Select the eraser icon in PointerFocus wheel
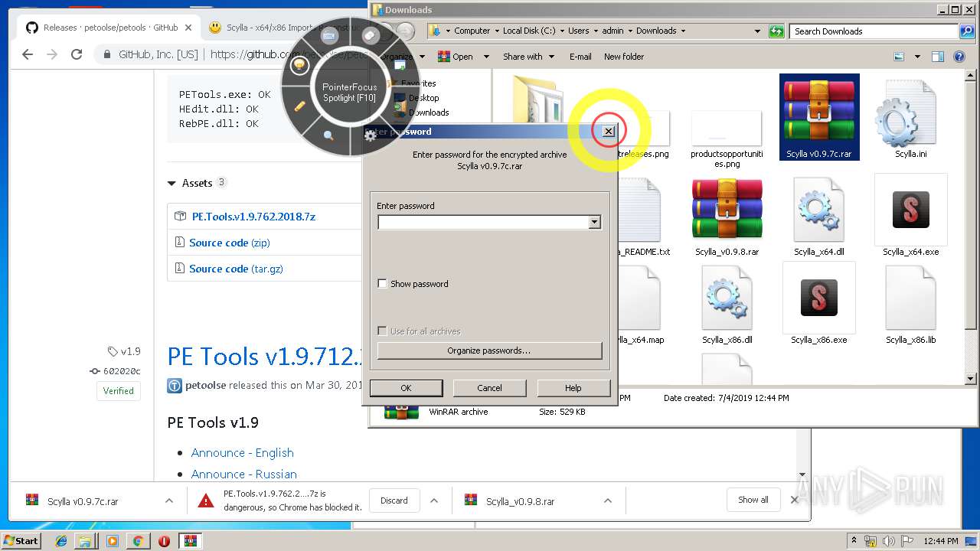 tap(371, 35)
